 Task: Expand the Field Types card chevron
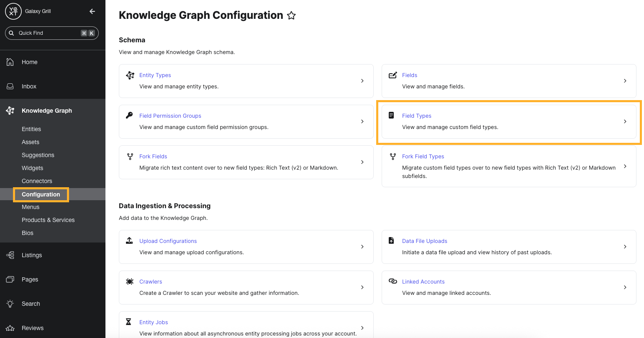tap(625, 121)
